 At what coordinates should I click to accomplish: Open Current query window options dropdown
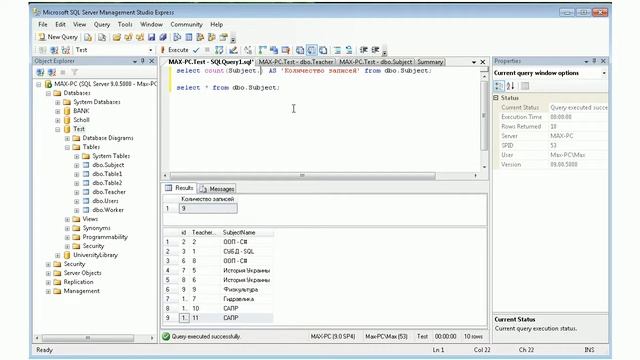point(604,73)
